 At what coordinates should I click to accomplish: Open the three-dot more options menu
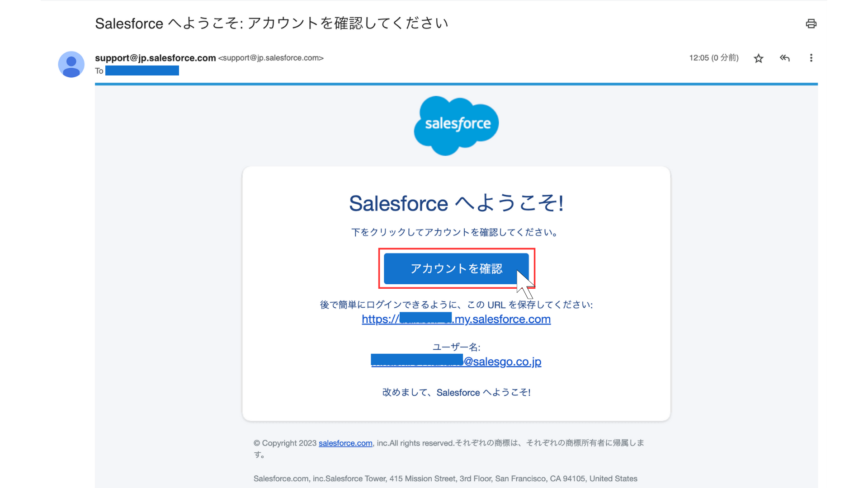pyautogui.click(x=811, y=58)
